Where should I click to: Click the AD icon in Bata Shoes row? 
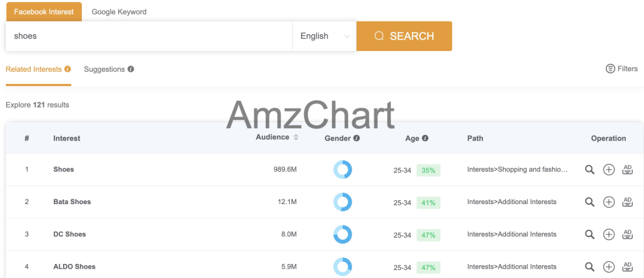(627, 202)
